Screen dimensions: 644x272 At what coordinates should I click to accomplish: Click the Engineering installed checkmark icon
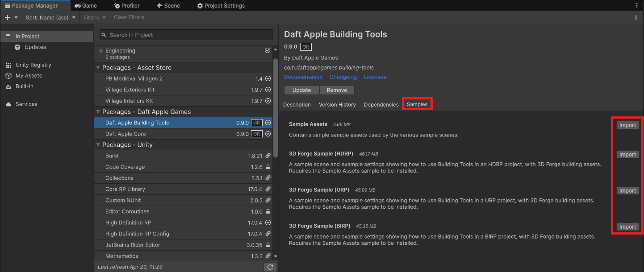pyautogui.click(x=268, y=50)
